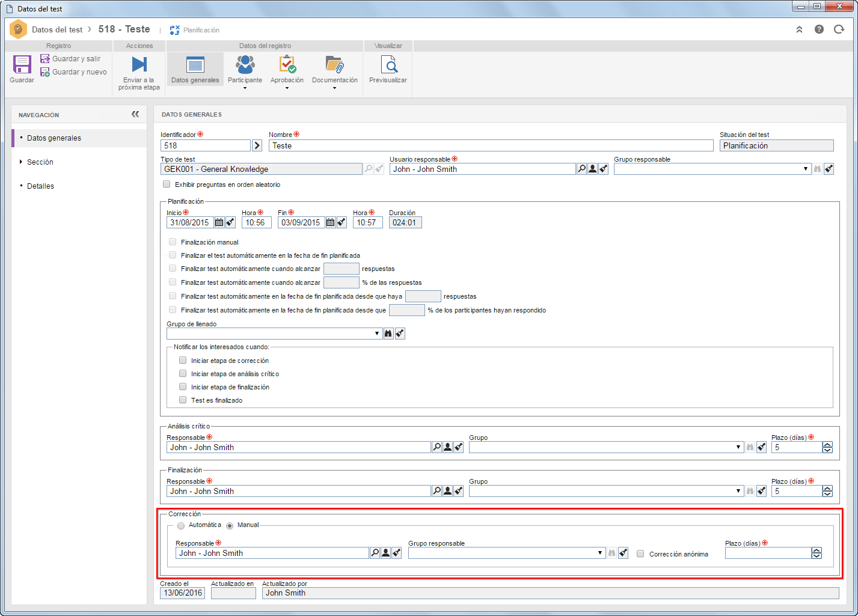Viewport: 858px width, 616px height.
Task: Click the Guardar save icon
Action: 22,64
